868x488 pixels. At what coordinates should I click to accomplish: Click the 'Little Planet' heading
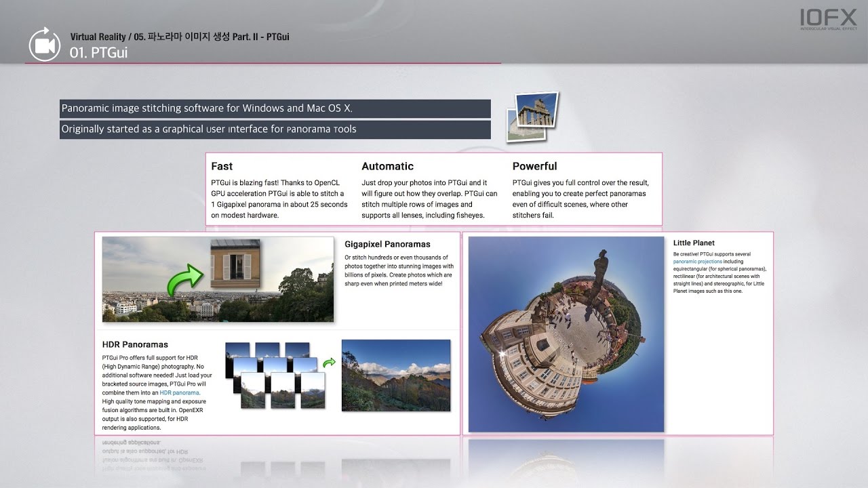coord(694,243)
